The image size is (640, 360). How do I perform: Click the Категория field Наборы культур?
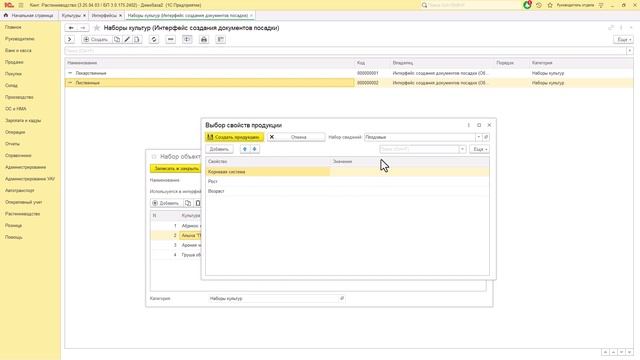coord(273,298)
